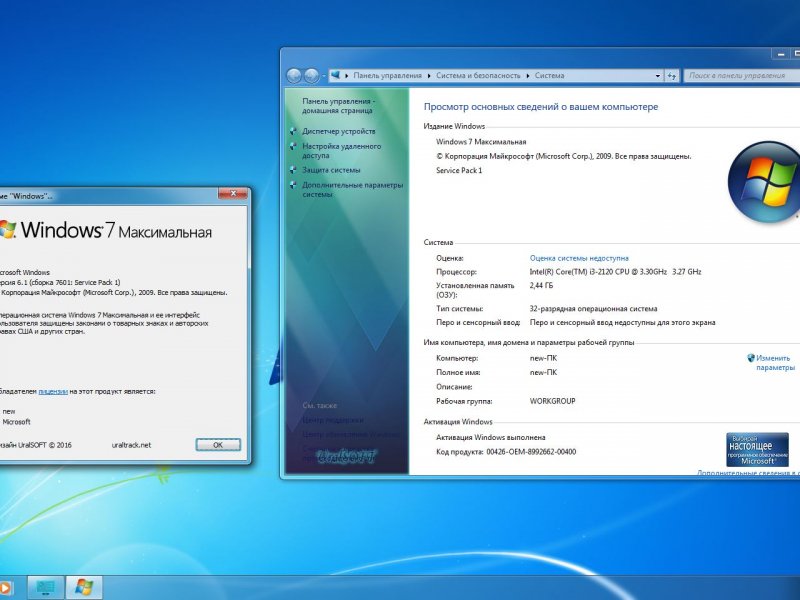
Task: Expand breadcrumb arrow after Панель управления
Action: [429, 76]
